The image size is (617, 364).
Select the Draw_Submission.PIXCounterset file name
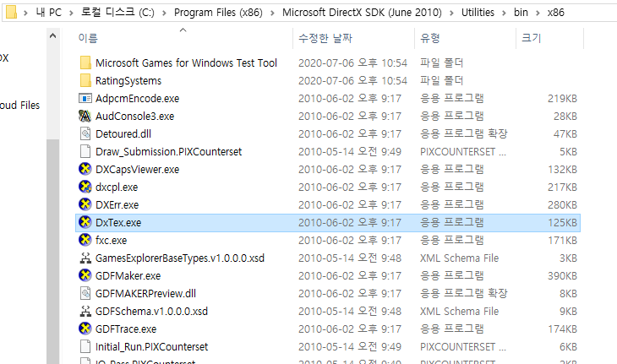169,151
